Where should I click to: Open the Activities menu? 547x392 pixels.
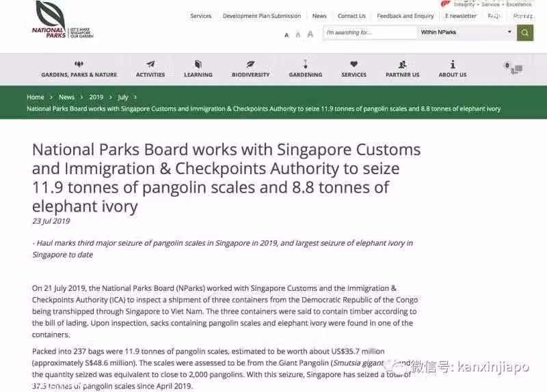(x=150, y=74)
